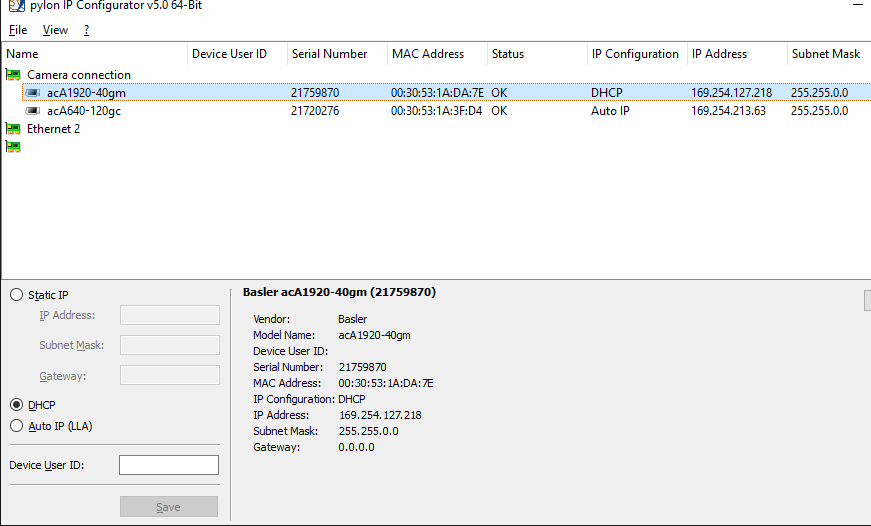The image size is (871, 526).
Task: Click the acA640-120gc camera icon
Action: (33, 111)
